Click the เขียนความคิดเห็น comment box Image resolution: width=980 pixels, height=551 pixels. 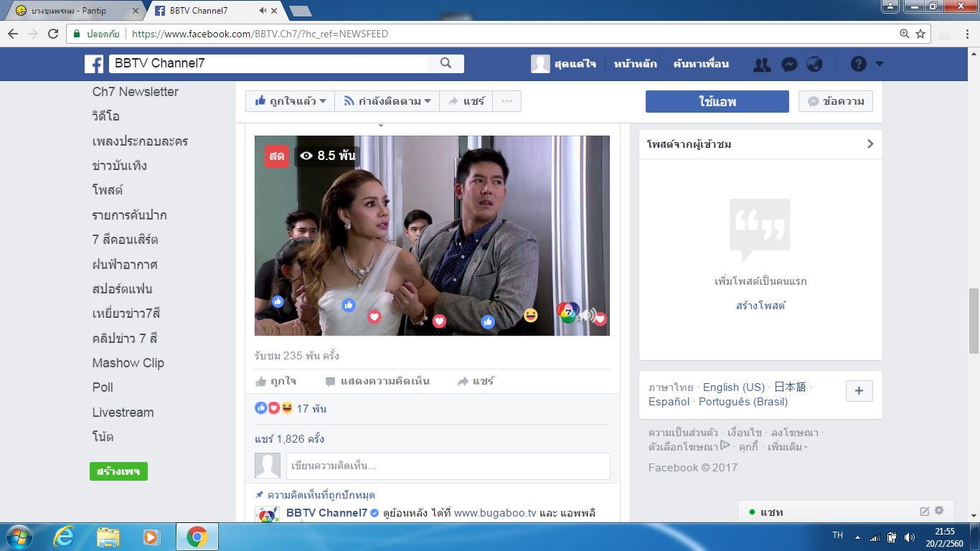pyautogui.click(x=448, y=466)
